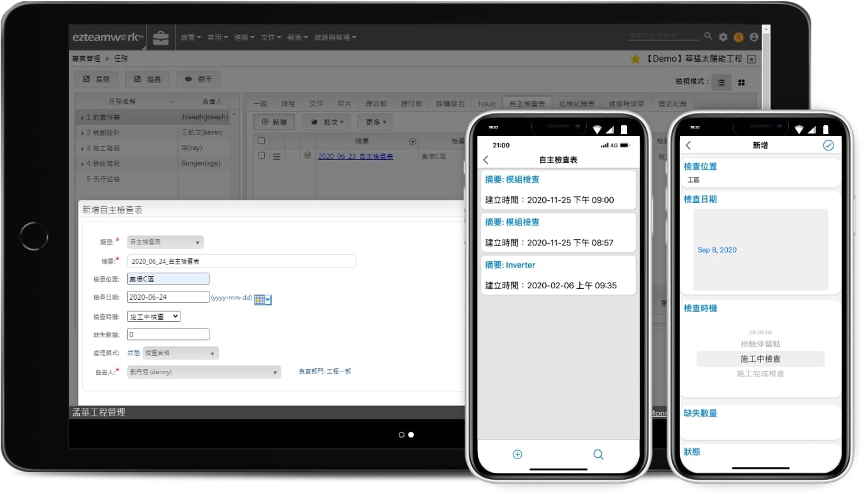Expand the 1 前置作業 task tree row
868x498 pixels.
[x=82, y=117]
